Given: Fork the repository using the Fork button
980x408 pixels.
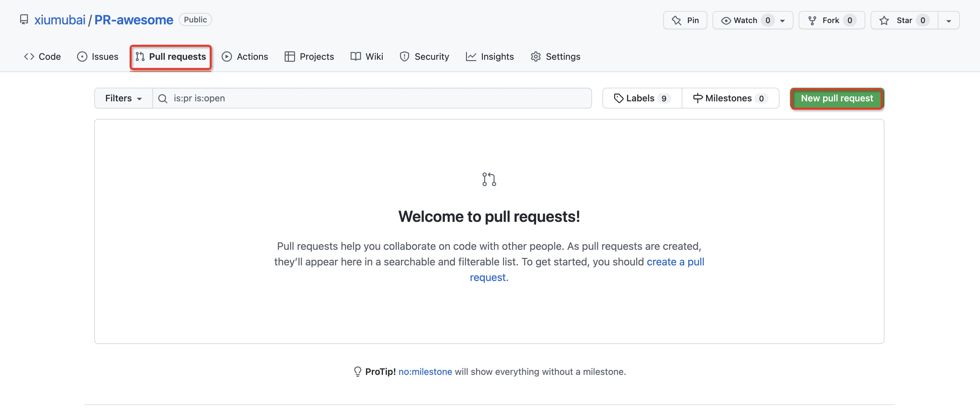Looking at the screenshot, I should (x=831, y=20).
